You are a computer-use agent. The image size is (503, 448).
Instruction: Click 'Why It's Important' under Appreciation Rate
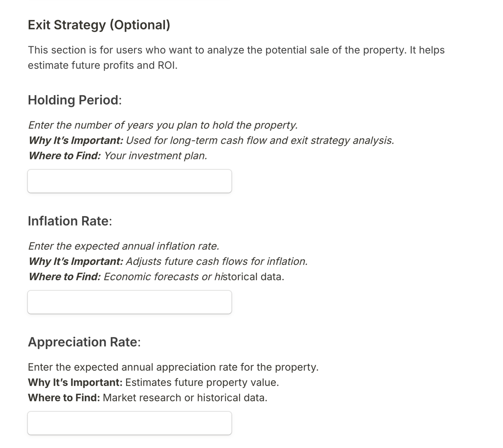pyautogui.click(x=75, y=382)
